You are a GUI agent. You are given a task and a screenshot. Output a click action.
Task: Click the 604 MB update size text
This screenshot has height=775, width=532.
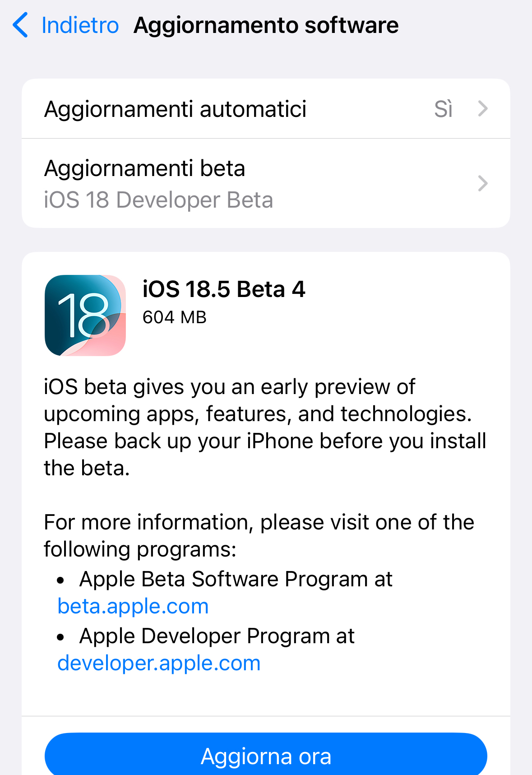tap(175, 317)
